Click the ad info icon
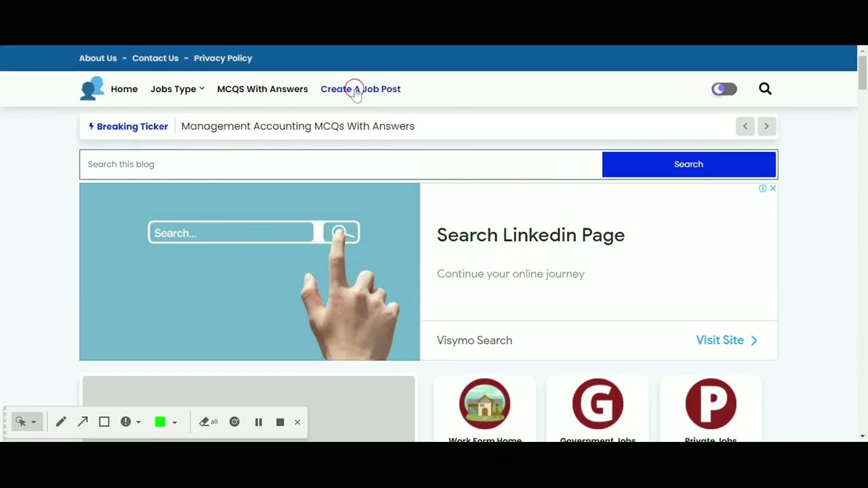This screenshot has height=488, width=868. (763, 188)
